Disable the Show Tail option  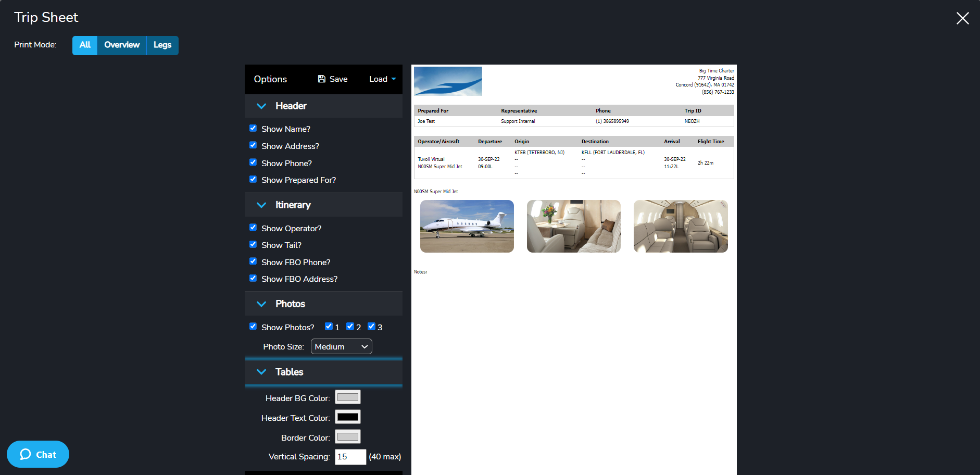[253, 244]
